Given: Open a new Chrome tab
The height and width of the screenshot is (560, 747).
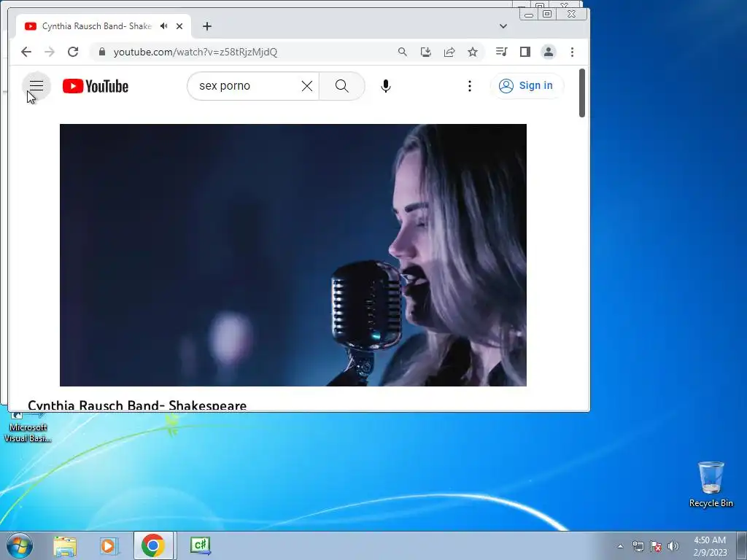Looking at the screenshot, I should coord(206,26).
